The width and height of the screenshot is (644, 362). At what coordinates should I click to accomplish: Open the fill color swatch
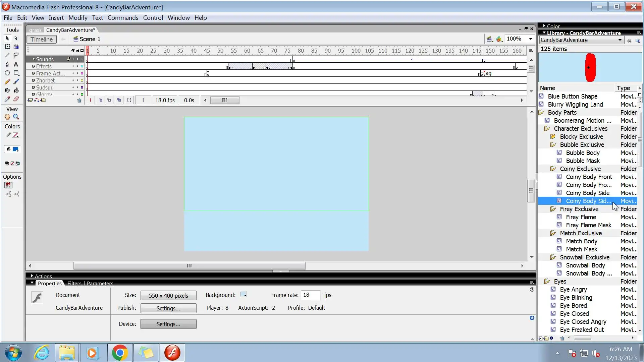pyautogui.click(x=15, y=149)
